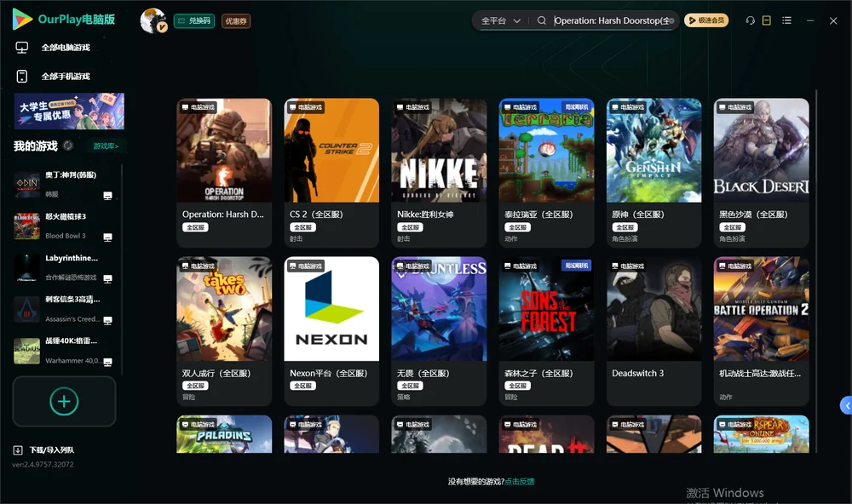Image resolution: width=852 pixels, height=504 pixels.
Task: Clear the search field text
Action: (671, 20)
